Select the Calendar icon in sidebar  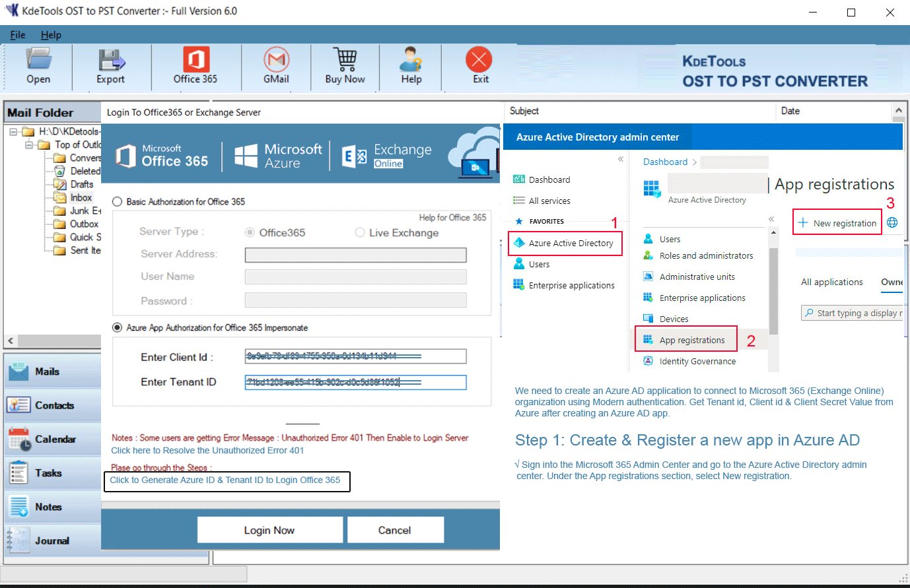pyautogui.click(x=19, y=440)
